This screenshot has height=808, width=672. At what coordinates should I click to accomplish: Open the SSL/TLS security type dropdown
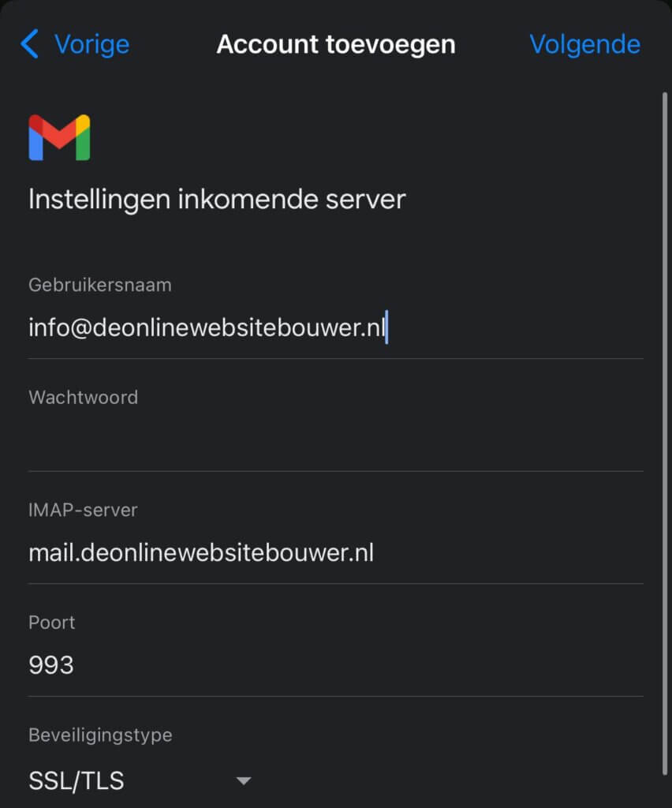click(140, 780)
